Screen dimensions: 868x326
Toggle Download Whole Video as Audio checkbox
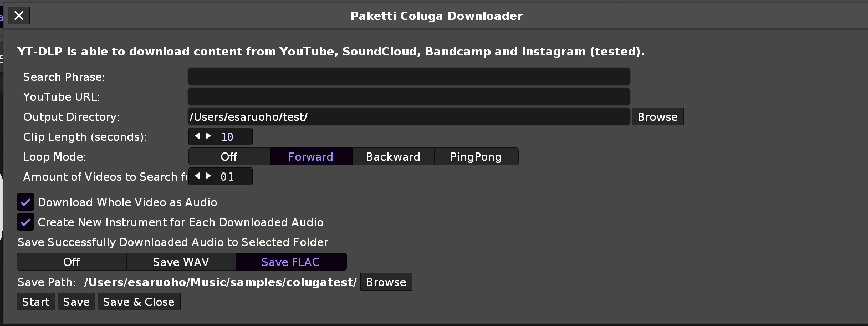[25, 202]
